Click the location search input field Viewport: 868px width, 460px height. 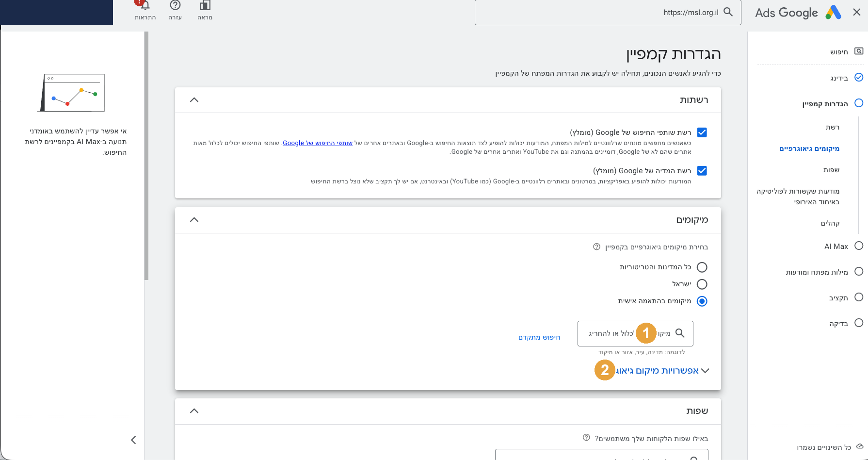[x=635, y=333]
